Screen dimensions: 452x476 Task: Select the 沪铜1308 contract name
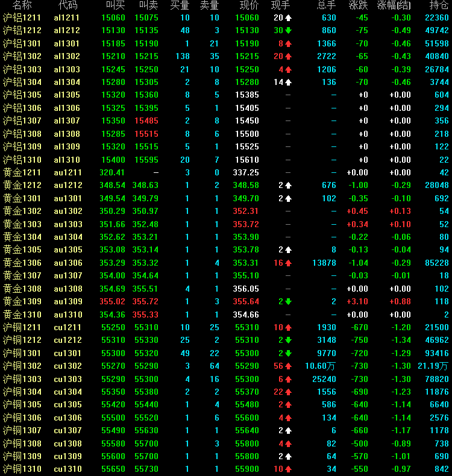[x=22, y=443]
